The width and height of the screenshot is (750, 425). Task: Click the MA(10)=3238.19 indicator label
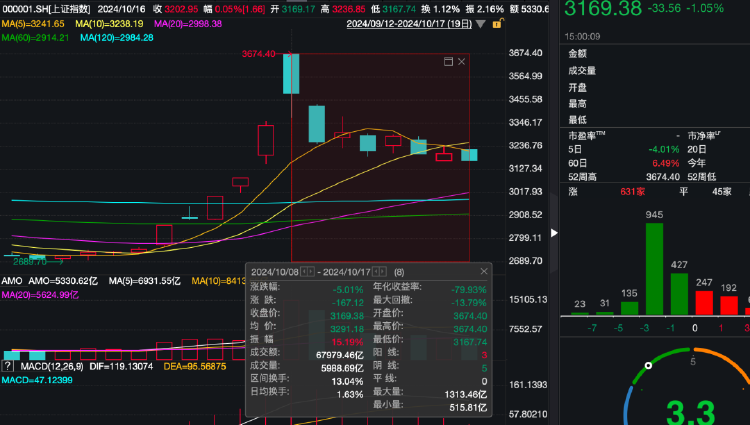109,23
